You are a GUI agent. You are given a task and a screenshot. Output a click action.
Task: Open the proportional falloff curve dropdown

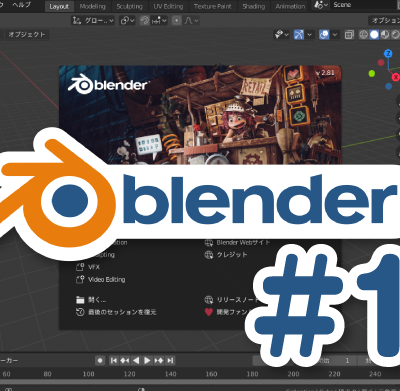coord(191,21)
